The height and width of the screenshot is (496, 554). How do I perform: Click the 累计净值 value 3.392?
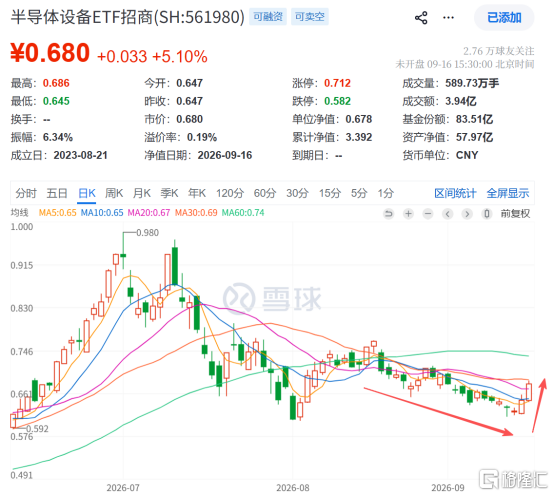tap(359, 137)
